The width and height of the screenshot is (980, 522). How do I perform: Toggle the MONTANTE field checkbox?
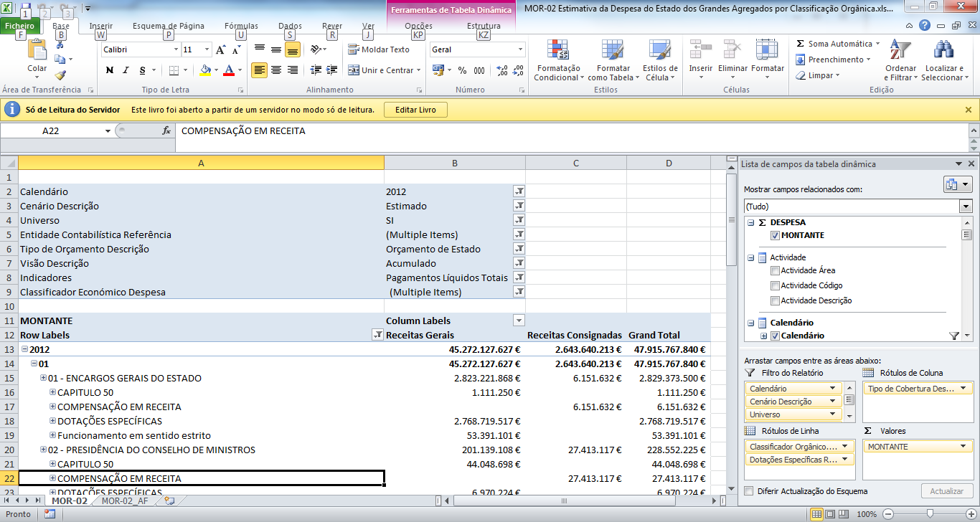tap(775, 236)
